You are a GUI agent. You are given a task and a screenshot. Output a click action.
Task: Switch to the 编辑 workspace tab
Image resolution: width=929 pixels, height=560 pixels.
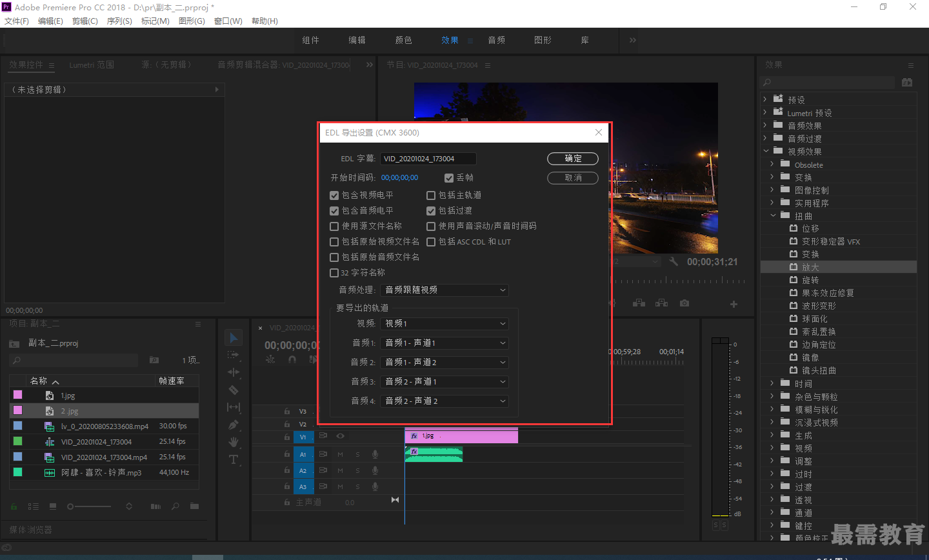point(357,40)
